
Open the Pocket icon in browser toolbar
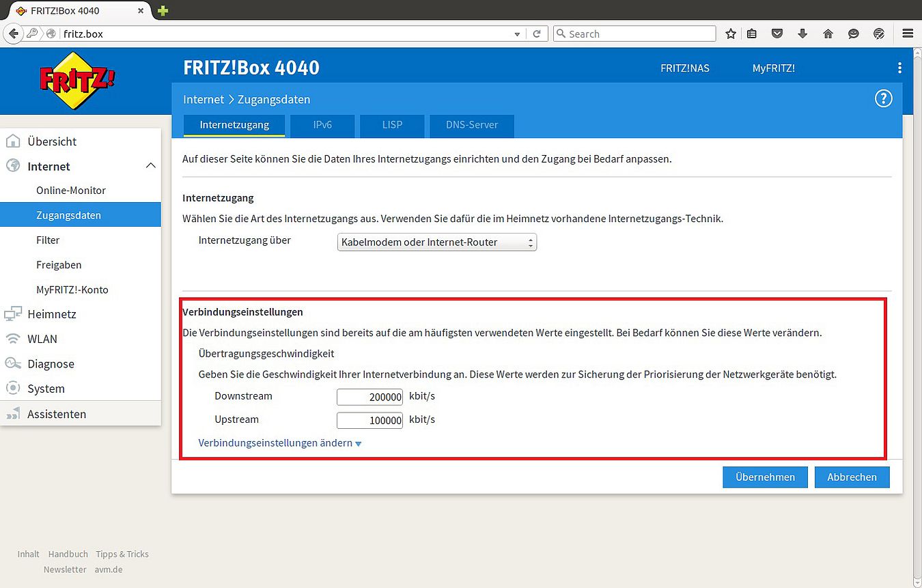pos(777,33)
